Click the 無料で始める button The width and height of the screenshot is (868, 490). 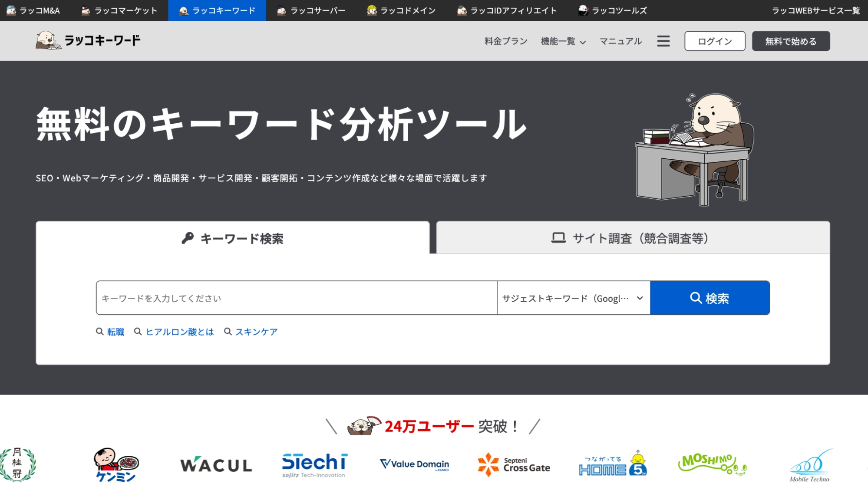coord(791,41)
